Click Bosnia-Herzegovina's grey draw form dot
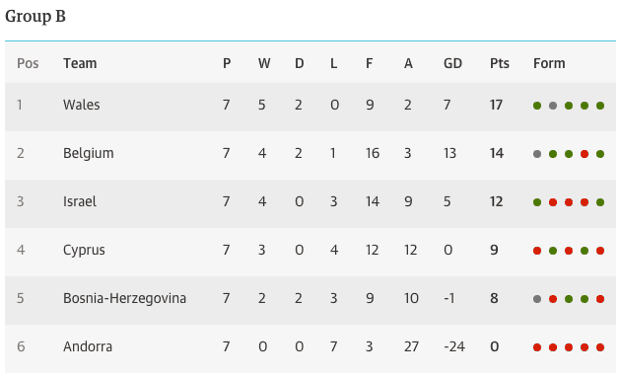The height and width of the screenshot is (378, 620). (537, 299)
